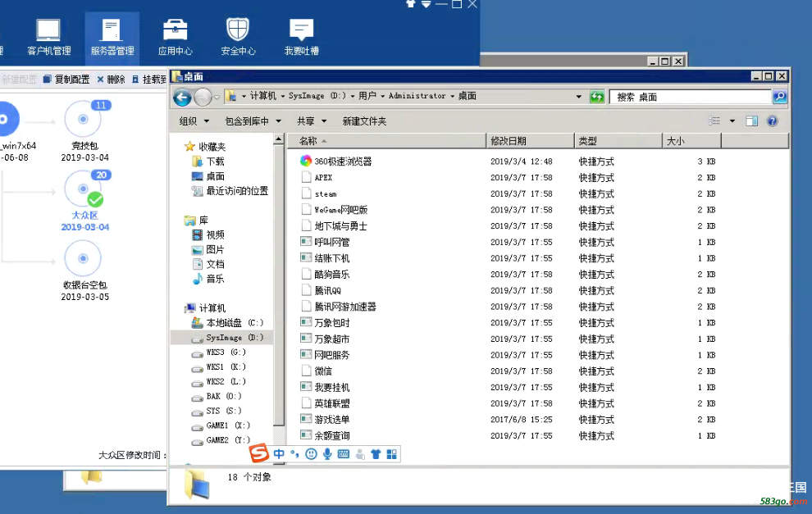Click navigation pane scroll up arrow
Viewport: 812px width, 514px height.
click(279, 139)
